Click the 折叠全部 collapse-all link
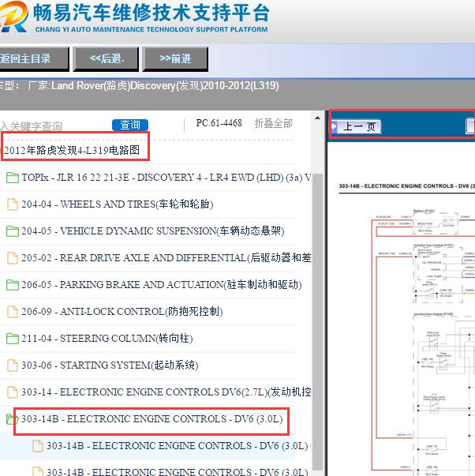This screenshot has width=475, height=476. [x=273, y=123]
